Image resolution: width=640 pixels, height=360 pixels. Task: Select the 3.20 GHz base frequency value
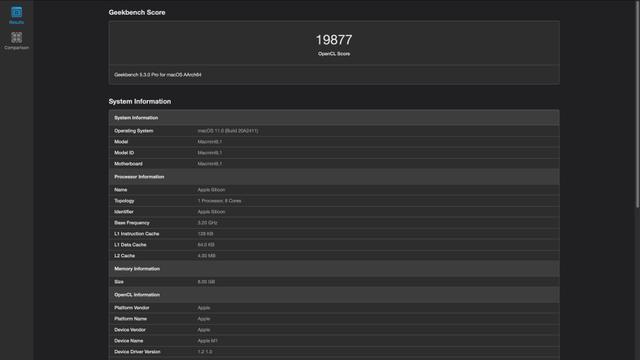click(x=207, y=223)
